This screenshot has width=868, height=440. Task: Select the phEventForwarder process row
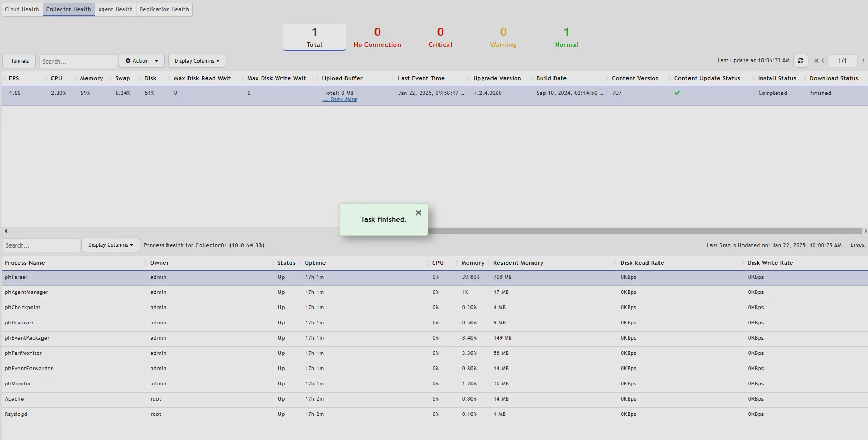tap(435, 369)
